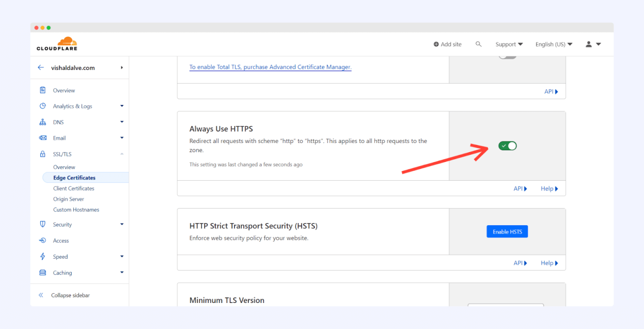Screen dimensions: 644x329
Task: Click the Email sidebar icon
Action: click(43, 138)
